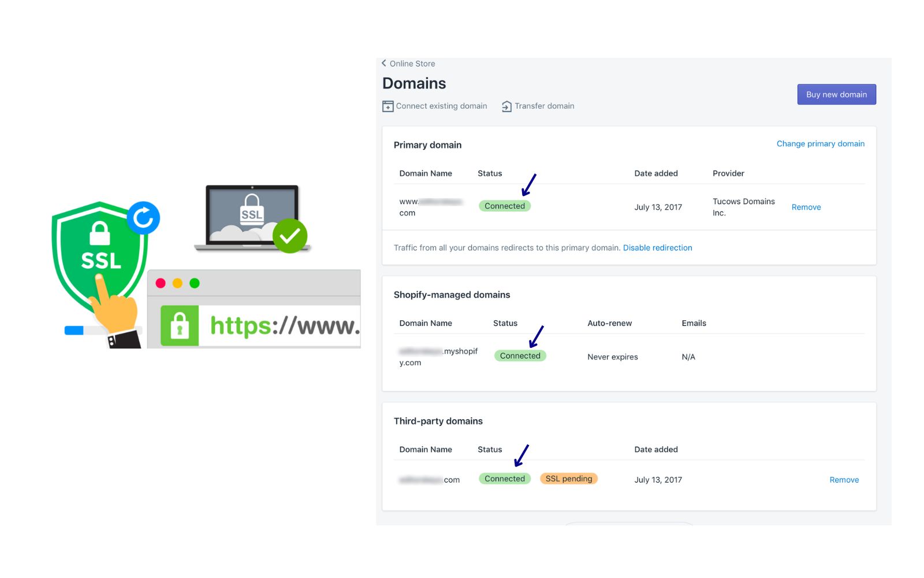The width and height of the screenshot is (924, 578).
Task: Remove the third-party domain
Action: (x=844, y=479)
